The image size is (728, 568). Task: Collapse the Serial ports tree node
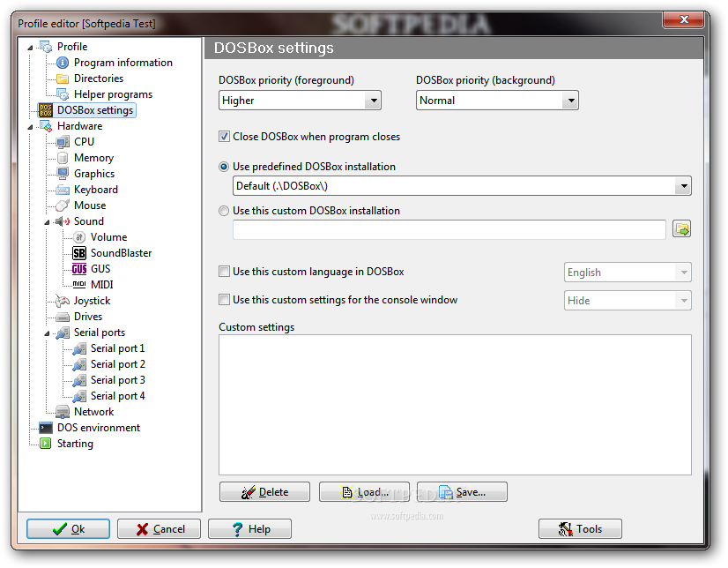(47, 333)
